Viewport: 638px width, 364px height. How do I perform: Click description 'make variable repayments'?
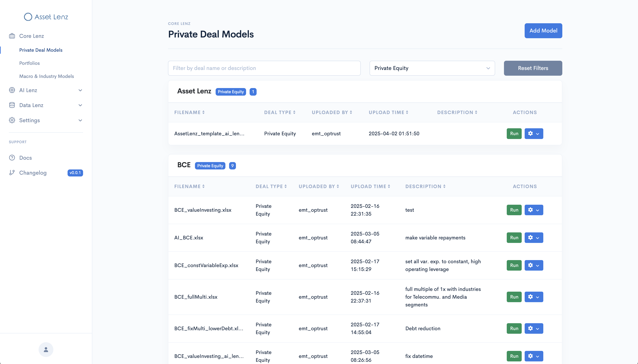point(435,238)
